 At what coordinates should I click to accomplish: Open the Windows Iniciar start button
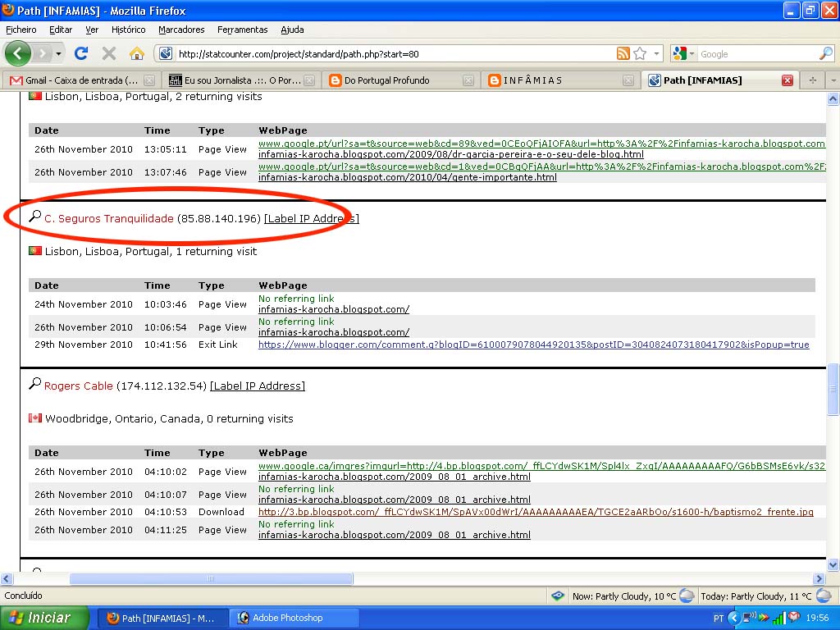[44, 618]
